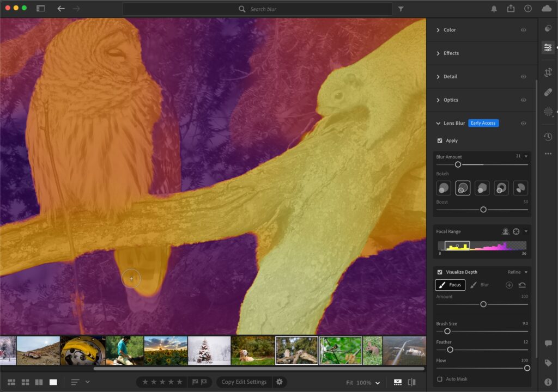Open the sort order dropdown
558x392 pixels.
click(x=88, y=382)
